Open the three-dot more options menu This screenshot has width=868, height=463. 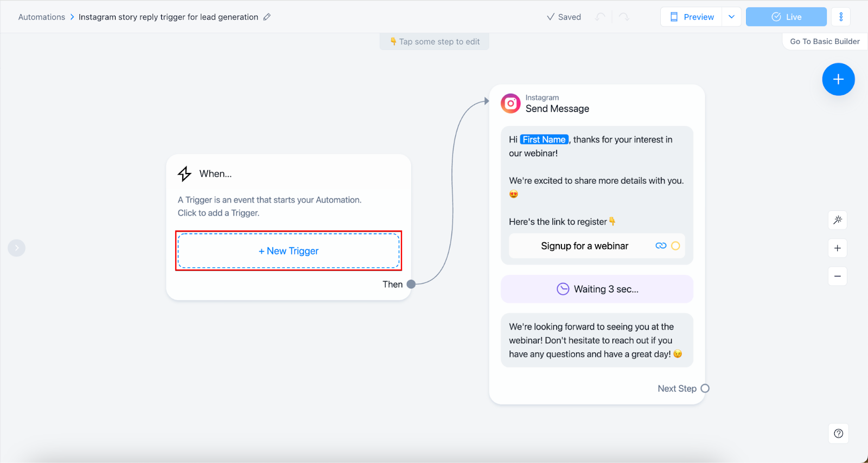841,17
